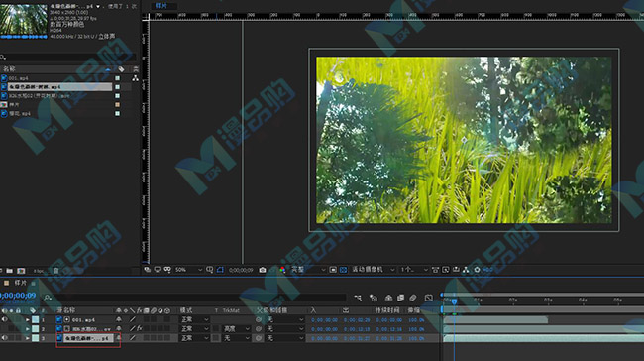This screenshot has width=644, height=361.
Task: Click the new folder icon in project panel
Action: pyautogui.click(x=10, y=271)
